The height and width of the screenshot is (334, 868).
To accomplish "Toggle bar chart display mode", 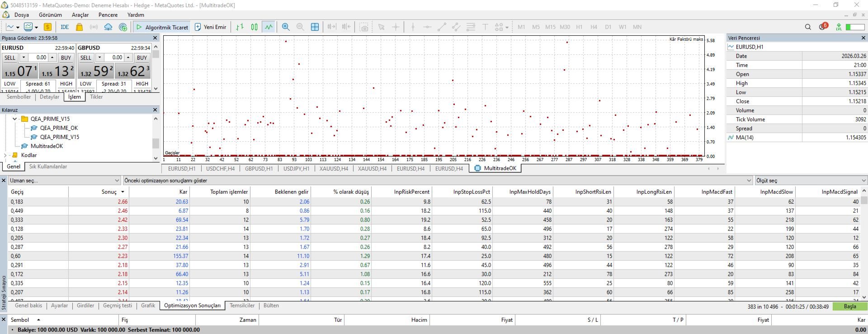I will 240,27.
